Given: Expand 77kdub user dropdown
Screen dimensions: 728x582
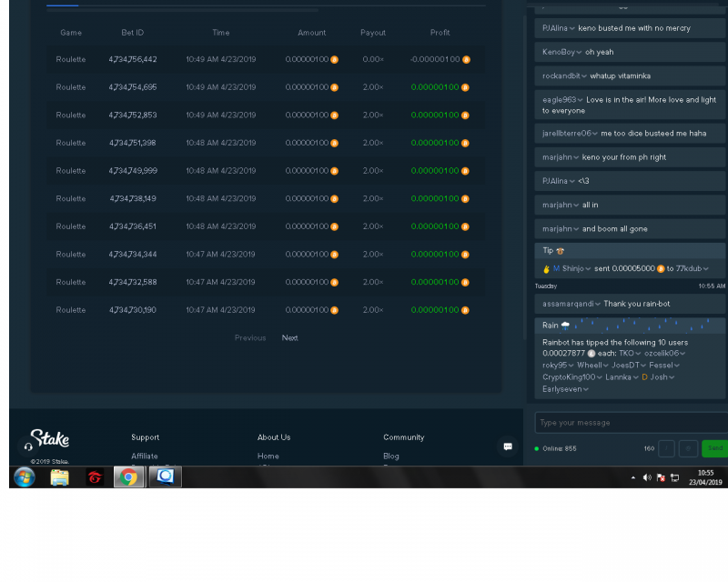Looking at the screenshot, I should pos(706,269).
